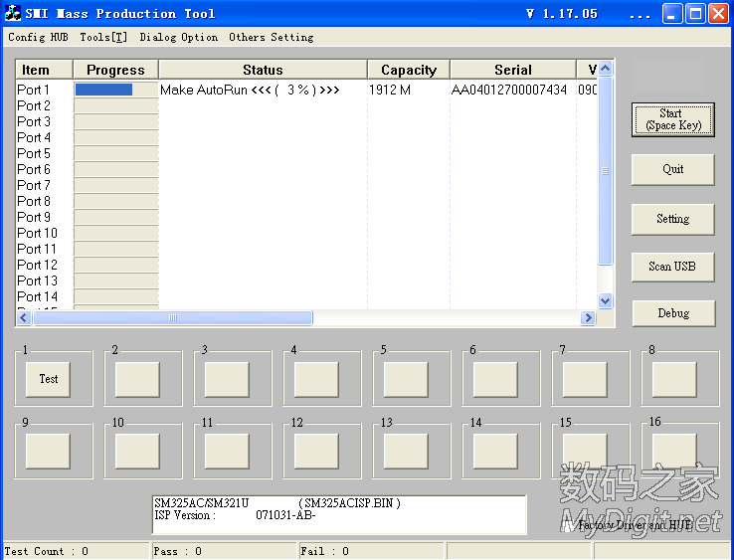This screenshot has height=560, width=734.
Task: Select the Port 14 row
Action: [306, 296]
